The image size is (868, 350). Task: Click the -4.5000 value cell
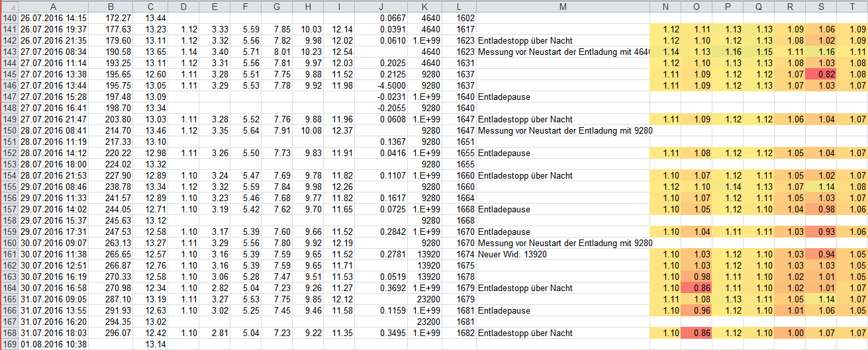[382, 85]
